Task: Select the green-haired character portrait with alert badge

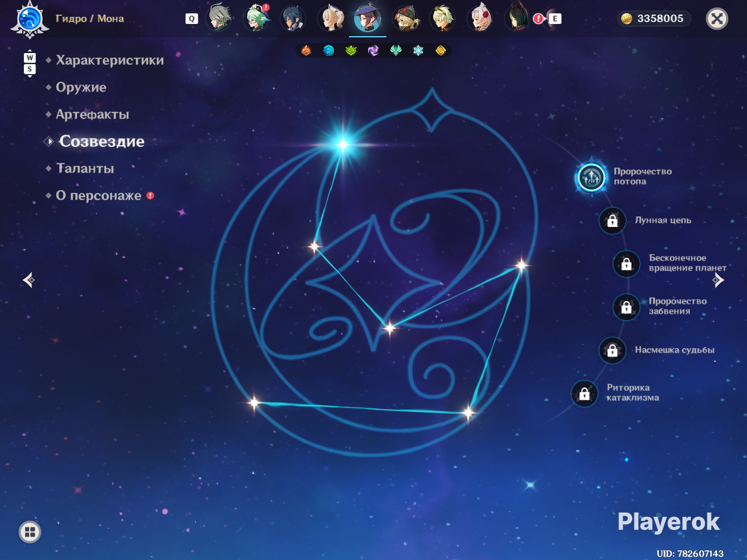Action: click(256, 17)
